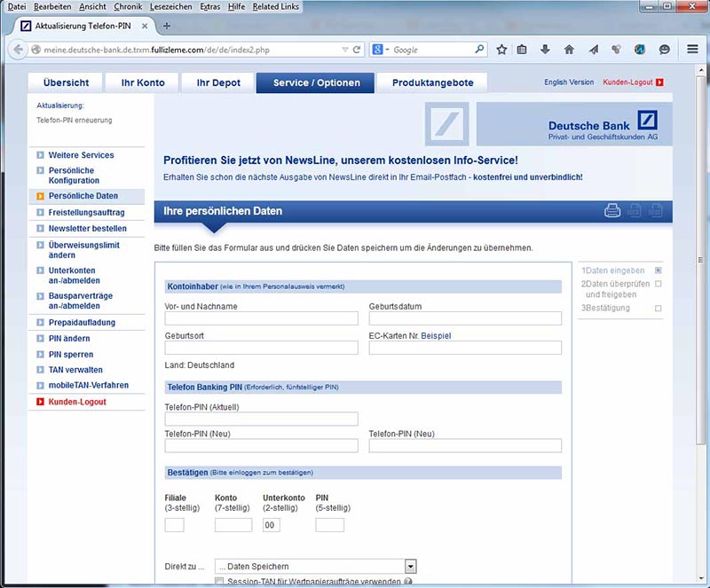Click the arrow icon beside PIN ändern
The width and height of the screenshot is (710, 588).
pos(40,339)
